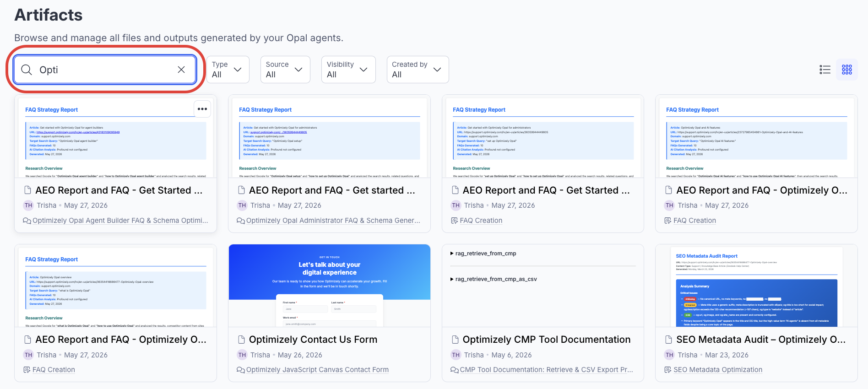
Task: Click chat icon beside CMP Tool Documentation link
Action: [x=455, y=370]
